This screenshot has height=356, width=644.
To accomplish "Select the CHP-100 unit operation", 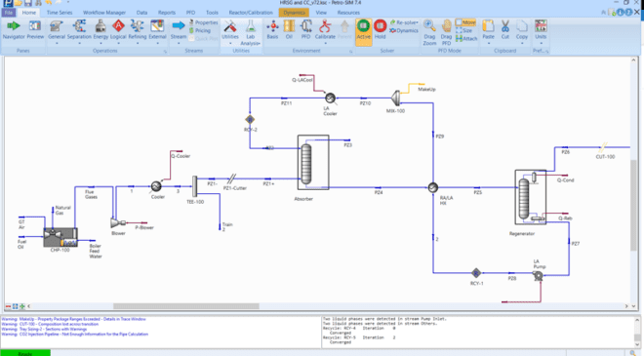I will click(x=60, y=237).
